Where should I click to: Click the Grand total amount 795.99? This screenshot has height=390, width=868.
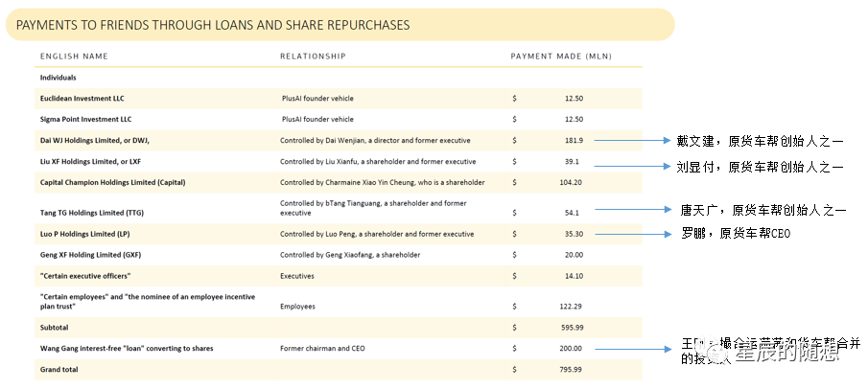click(572, 369)
